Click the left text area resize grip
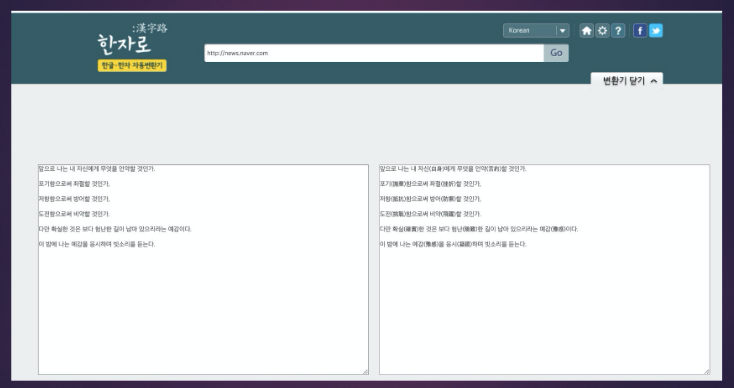This screenshot has height=388, width=734. point(365,371)
